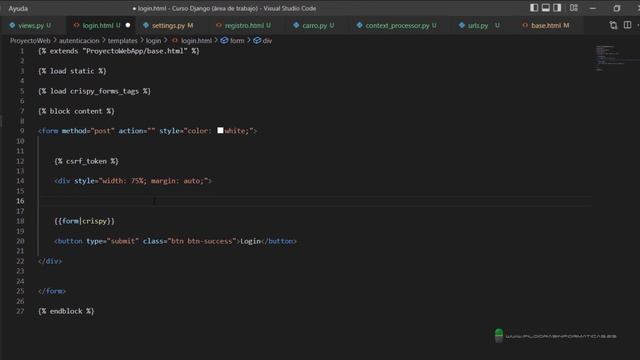Image resolution: width=640 pixels, height=360 pixels.
Task: Click the Python icon on urls.py tab
Action: (x=462, y=25)
